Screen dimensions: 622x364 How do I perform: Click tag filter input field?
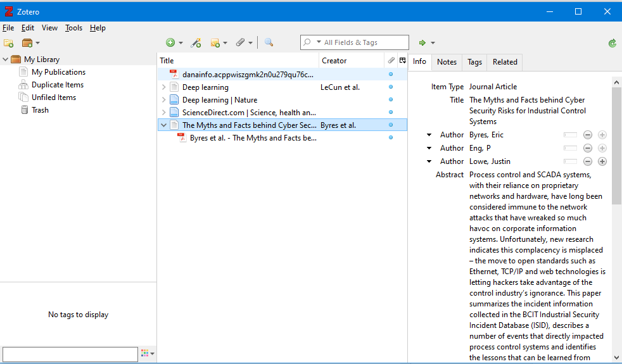pos(70,354)
